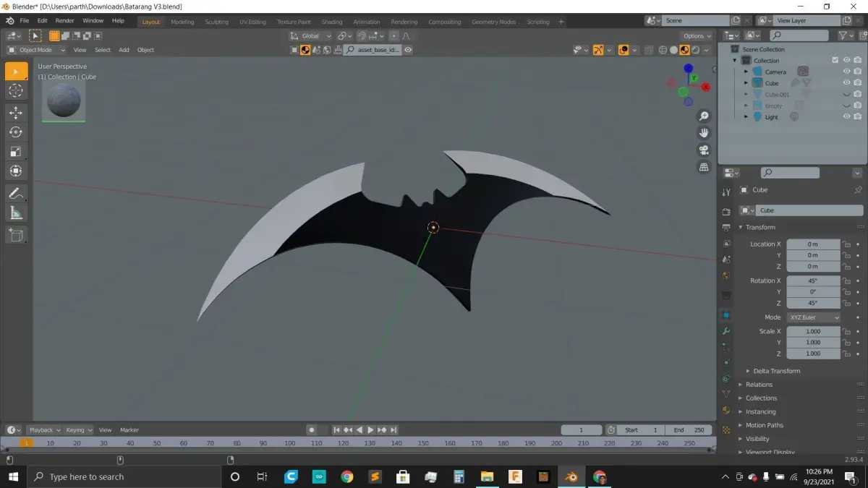Viewport: 868px width, 488px height.
Task: Jump to the timeline end frame
Action: click(x=393, y=430)
